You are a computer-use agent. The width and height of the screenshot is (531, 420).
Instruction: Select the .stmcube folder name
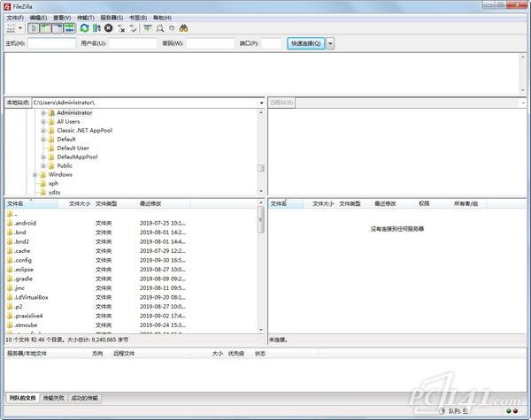click(x=26, y=325)
